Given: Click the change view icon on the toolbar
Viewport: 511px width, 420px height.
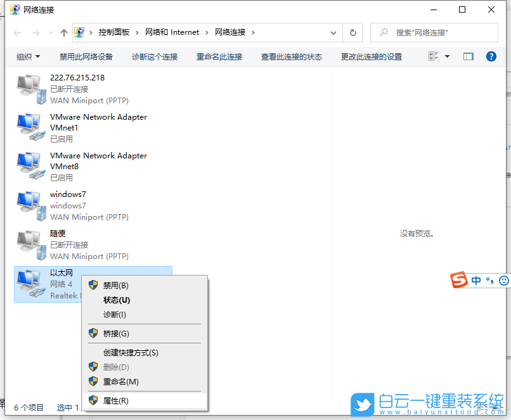Looking at the screenshot, I should coord(434,56).
